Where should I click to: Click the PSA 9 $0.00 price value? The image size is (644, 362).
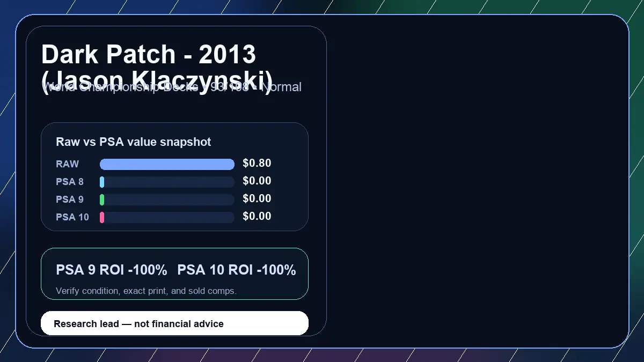(x=257, y=199)
